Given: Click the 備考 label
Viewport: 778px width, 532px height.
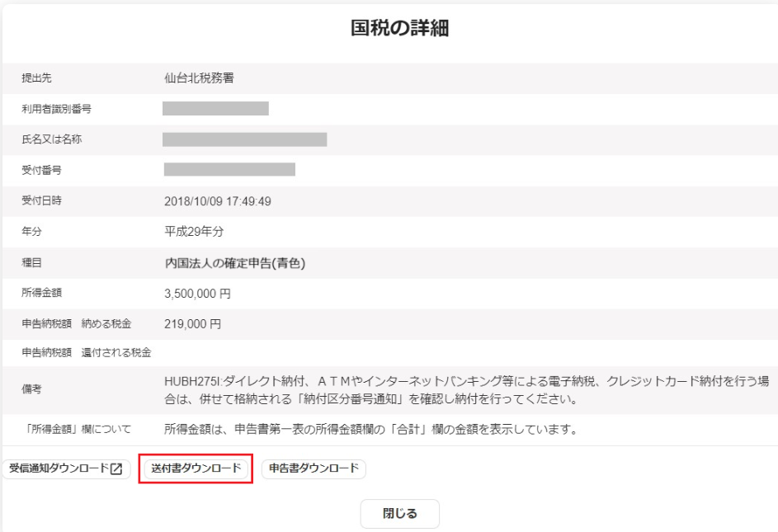Looking at the screenshot, I should 31,389.
